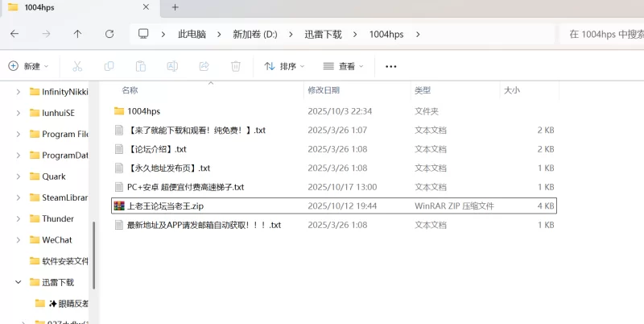
Task: Click 此电脑 in the address bar
Action: [192, 35]
